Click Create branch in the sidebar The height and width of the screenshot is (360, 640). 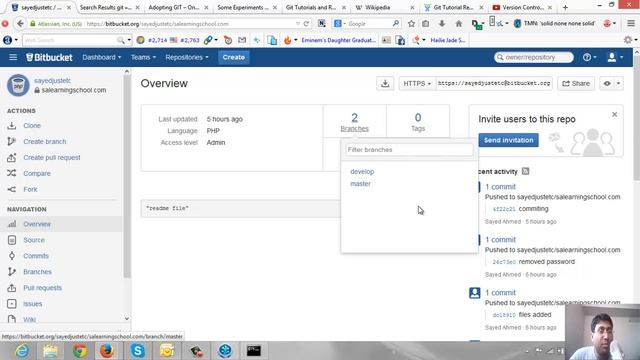point(44,142)
